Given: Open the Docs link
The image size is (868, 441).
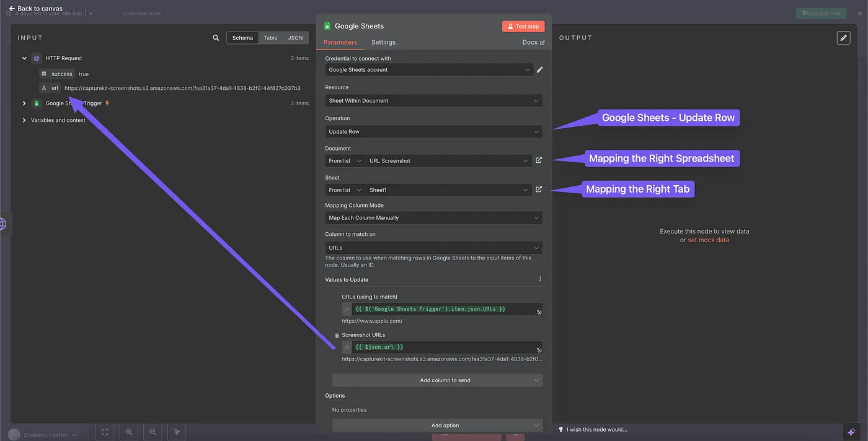Looking at the screenshot, I should pos(533,42).
